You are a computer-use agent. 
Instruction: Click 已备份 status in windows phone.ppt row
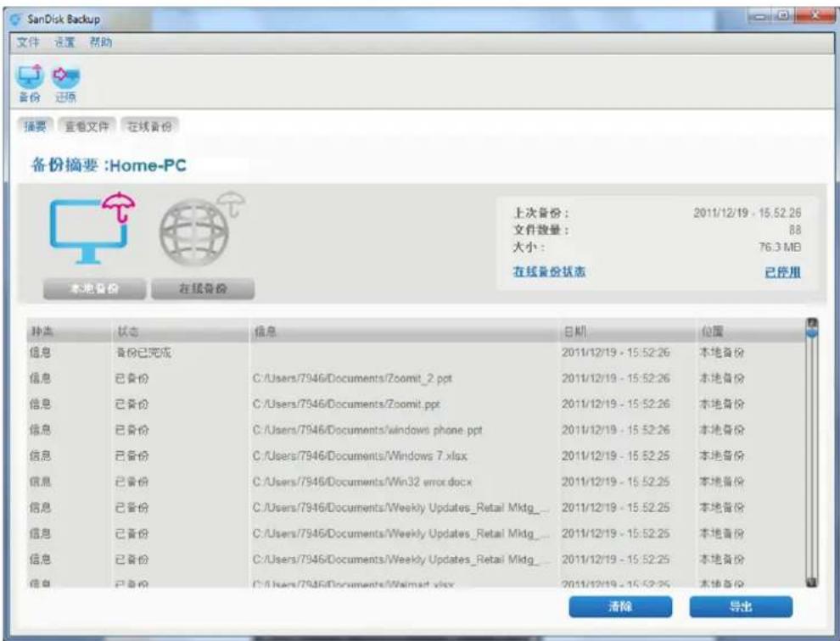tap(132, 430)
